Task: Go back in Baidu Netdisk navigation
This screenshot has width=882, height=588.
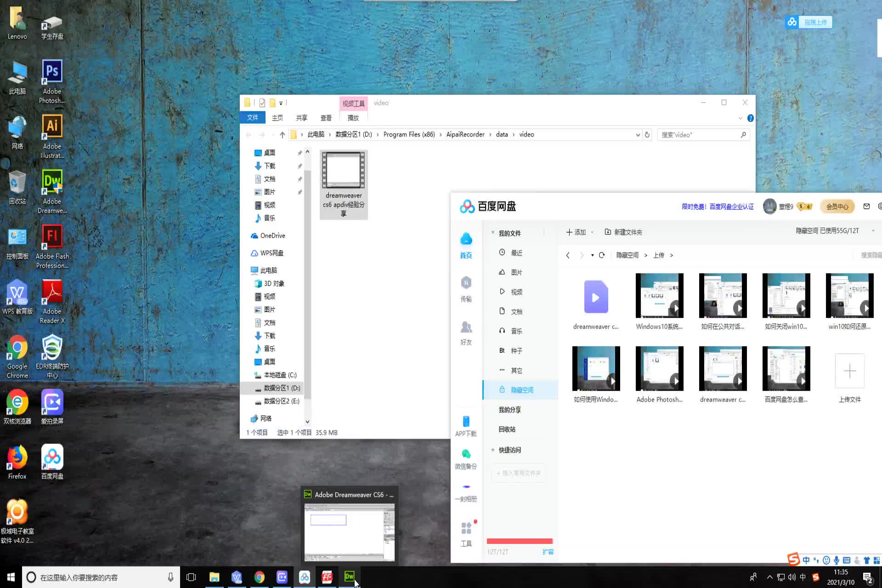Action: [x=568, y=255]
